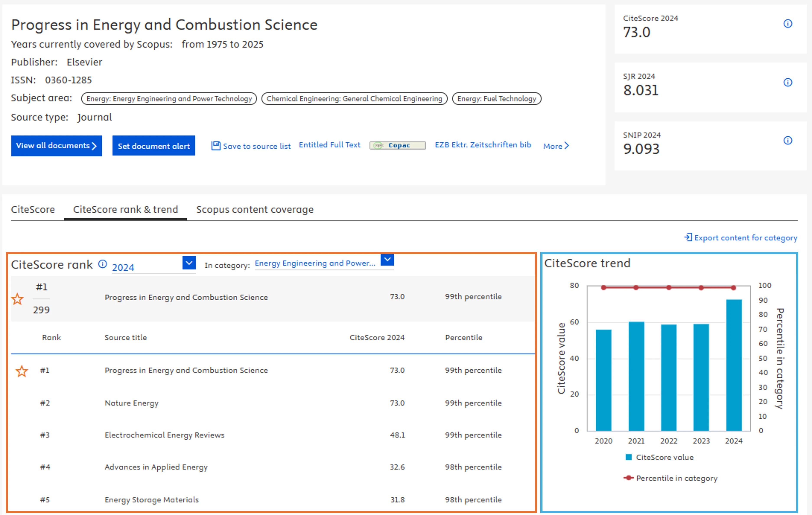Click Nature Energy in the rank table
812x515 pixels.
click(132, 403)
